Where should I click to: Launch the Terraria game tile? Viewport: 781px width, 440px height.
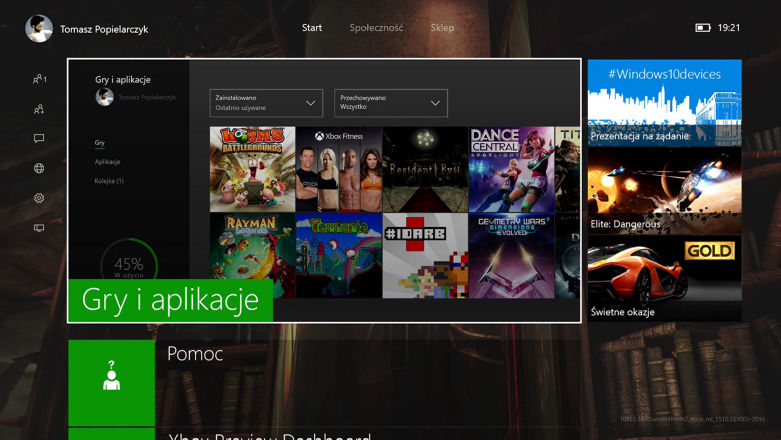point(339,256)
